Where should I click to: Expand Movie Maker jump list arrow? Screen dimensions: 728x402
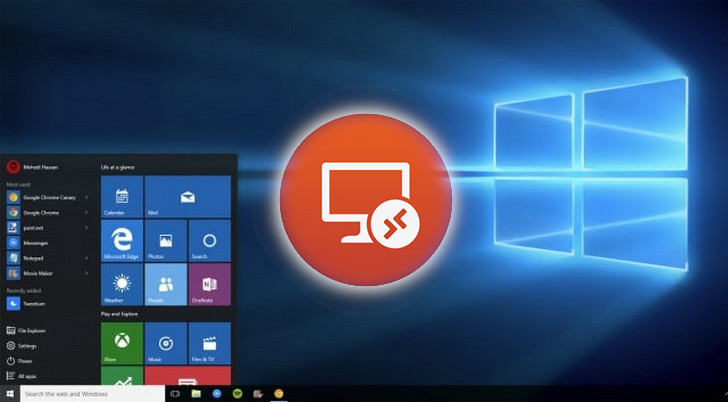pyautogui.click(x=86, y=273)
